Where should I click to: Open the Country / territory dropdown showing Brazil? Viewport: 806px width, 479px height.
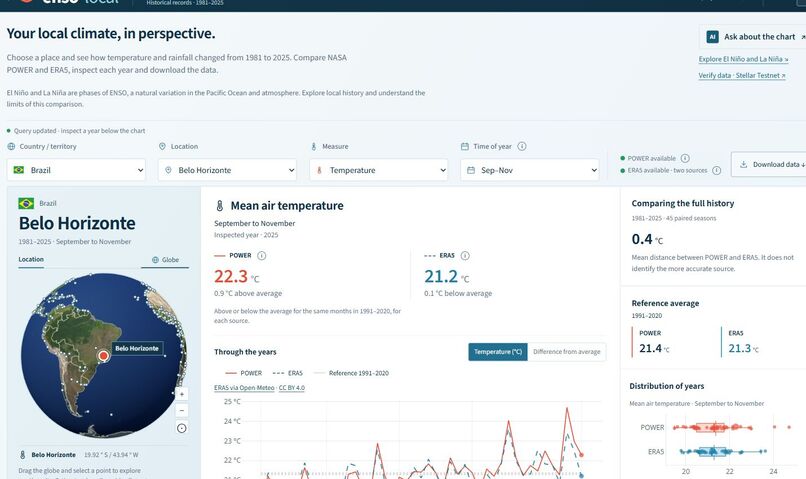pyautogui.click(x=76, y=170)
